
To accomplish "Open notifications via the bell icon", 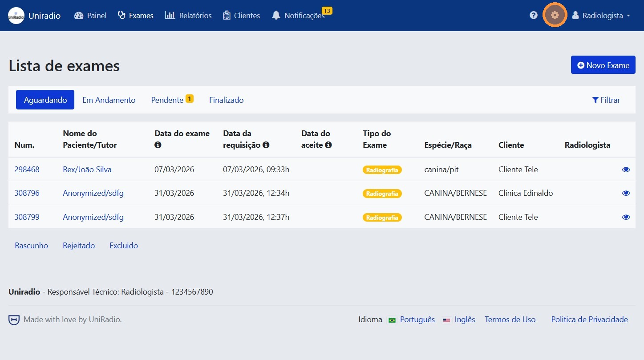I will pos(276,15).
